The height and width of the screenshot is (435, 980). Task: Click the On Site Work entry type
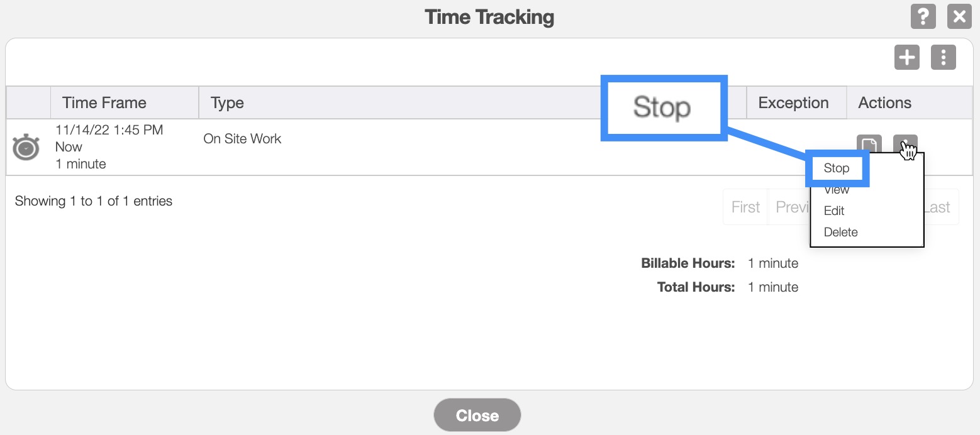tap(242, 139)
